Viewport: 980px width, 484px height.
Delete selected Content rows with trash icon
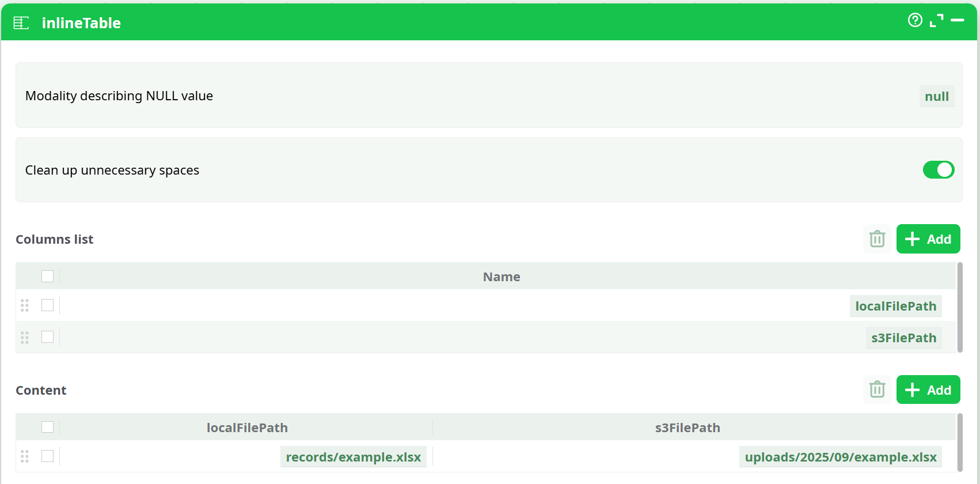877,390
